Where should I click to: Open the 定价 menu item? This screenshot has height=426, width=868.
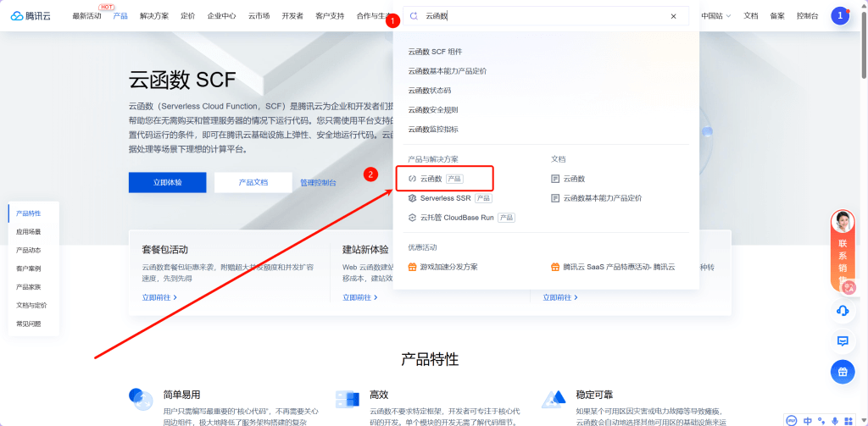pyautogui.click(x=187, y=16)
